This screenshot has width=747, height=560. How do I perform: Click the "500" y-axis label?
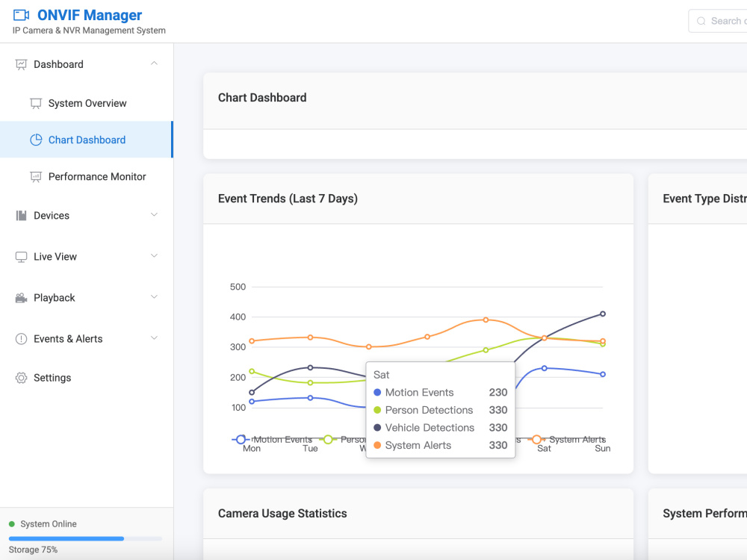point(238,287)
